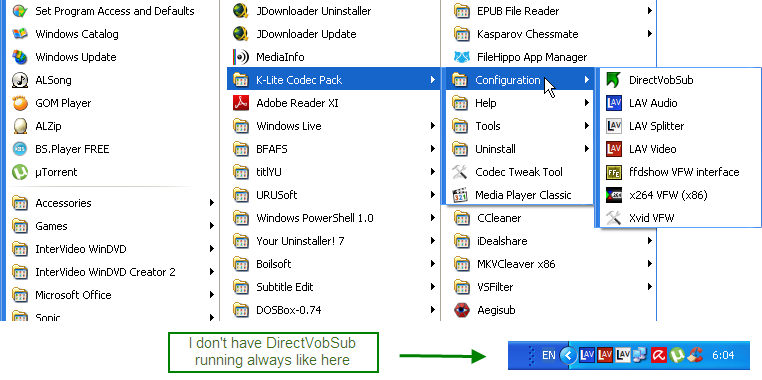Launch LAV Splitter configuration
Viewport: 762px width, 380px height.
pos(680,126)
